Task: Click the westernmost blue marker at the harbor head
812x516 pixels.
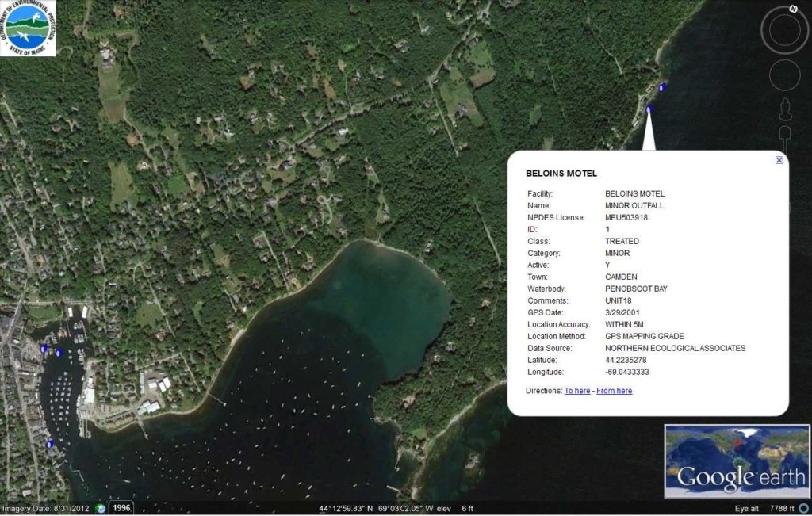Action: [44, 348]
